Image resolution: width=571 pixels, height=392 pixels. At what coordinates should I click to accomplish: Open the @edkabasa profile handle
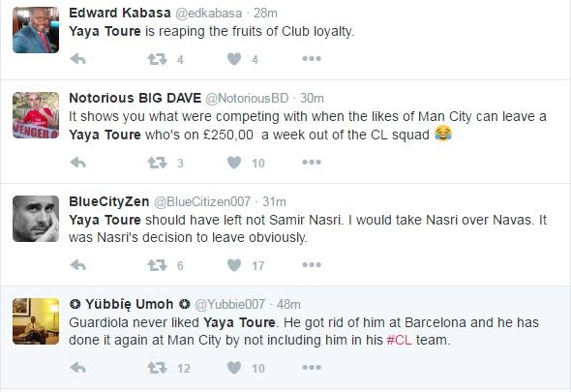click(209, 14)
